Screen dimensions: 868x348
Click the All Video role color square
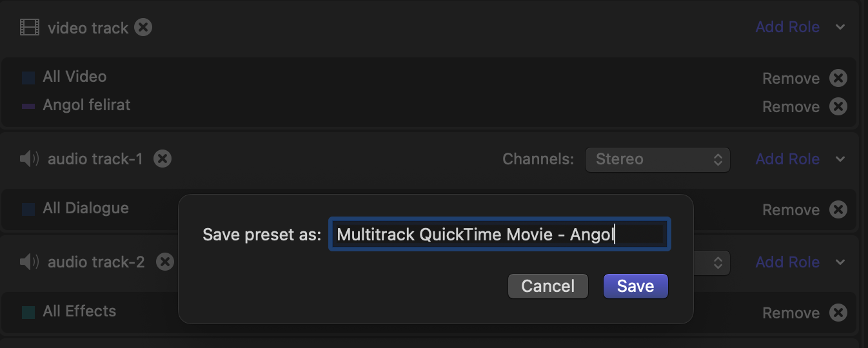pyautogui.click(x=28, y=78)
